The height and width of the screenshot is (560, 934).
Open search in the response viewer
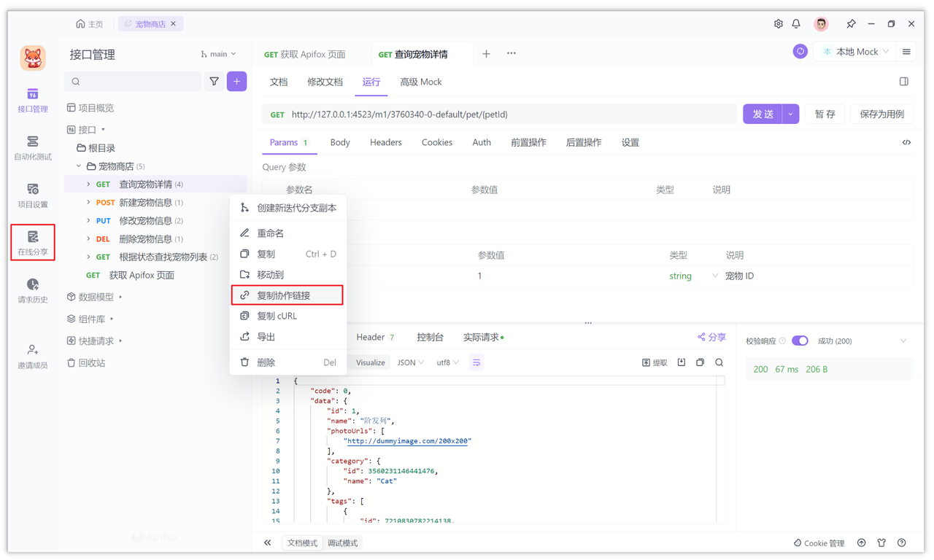tap(719, 362)
